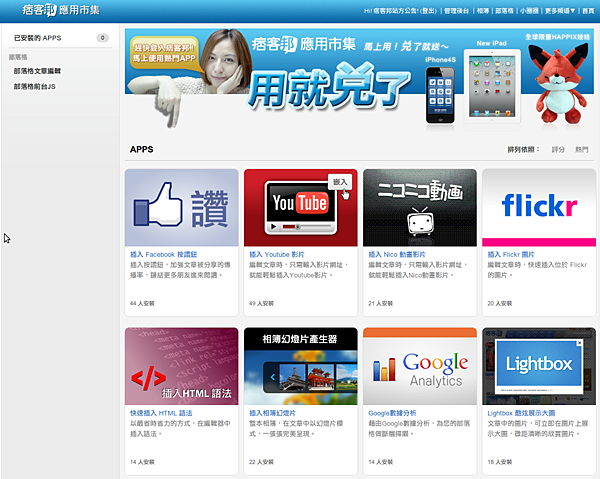Click the APPS section heading

[x=142, y=150]
